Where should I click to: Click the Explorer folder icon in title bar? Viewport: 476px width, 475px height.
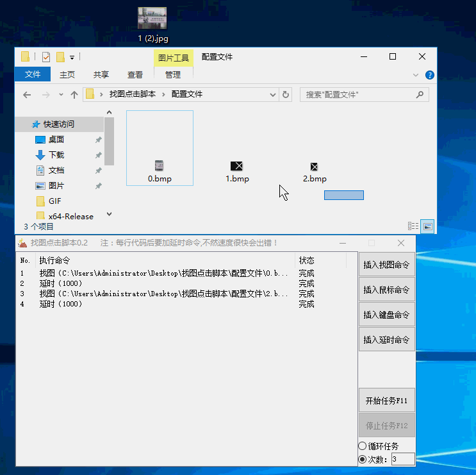coord(25,56)
